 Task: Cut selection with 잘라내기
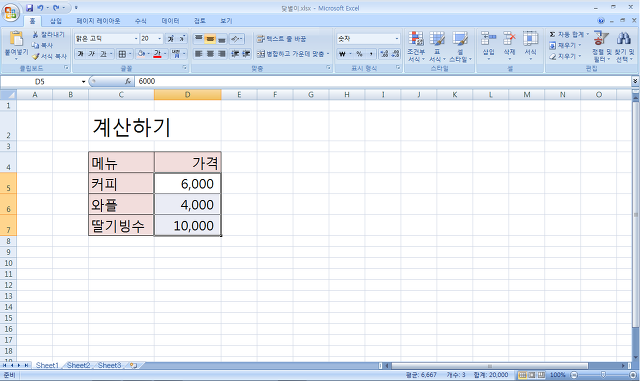click(49, 35)
